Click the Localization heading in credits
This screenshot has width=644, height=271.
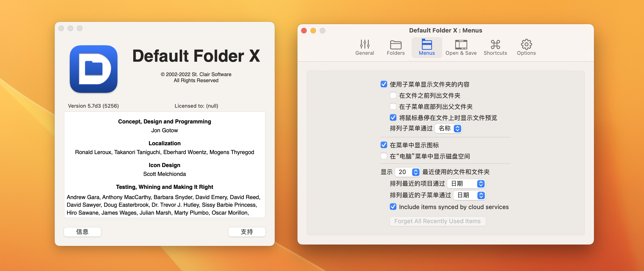[164, 143]
